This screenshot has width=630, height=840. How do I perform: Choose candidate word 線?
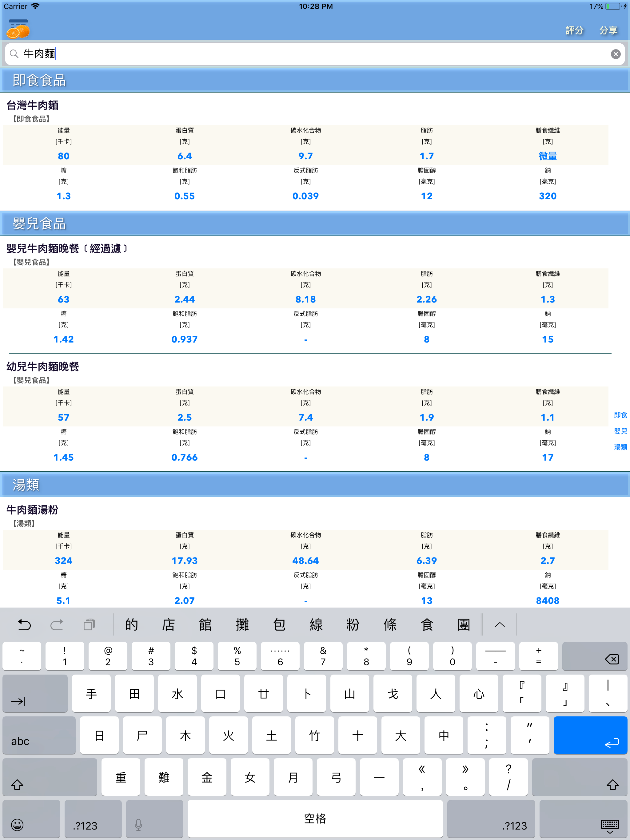pyautogui.click(x=316, y=624)
